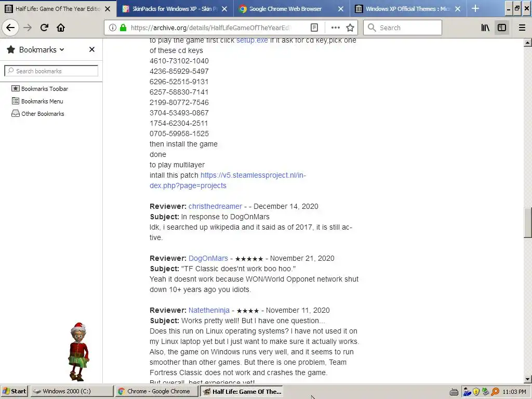
Task: Toggle reader view in the address bar
Action: coord(314,28)
